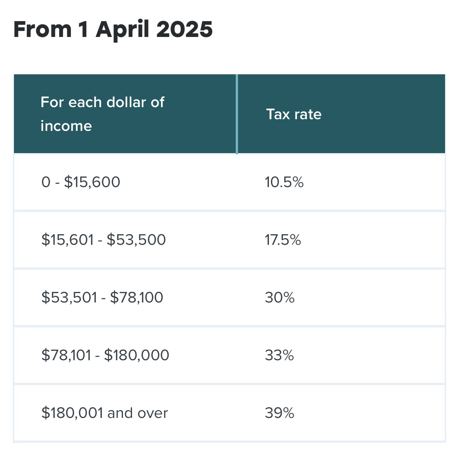Select the 10.5% tax rate cell
The height and width of the screenshot is (456, 476).
284,183
